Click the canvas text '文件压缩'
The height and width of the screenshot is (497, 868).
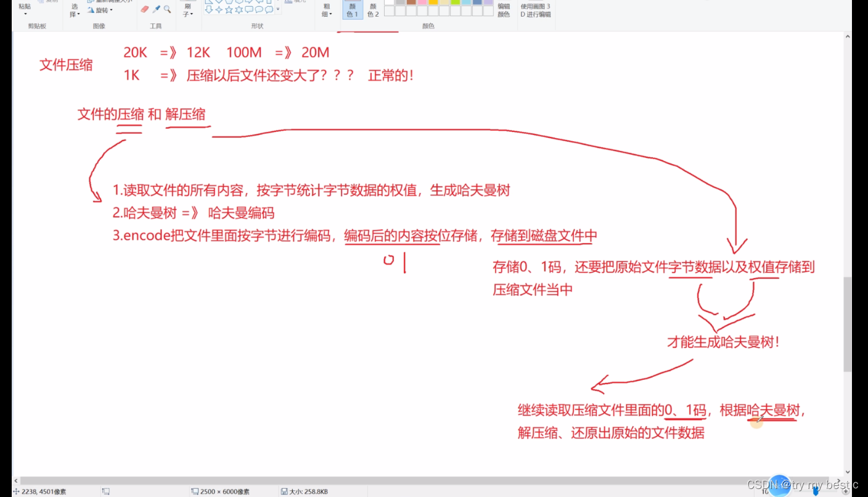coord(66,65)
